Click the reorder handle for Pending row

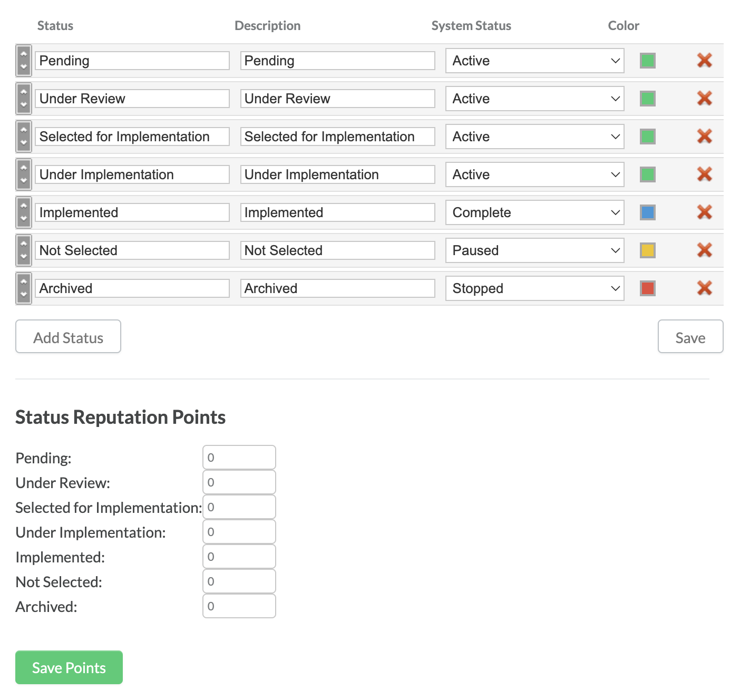coord(24,61)
